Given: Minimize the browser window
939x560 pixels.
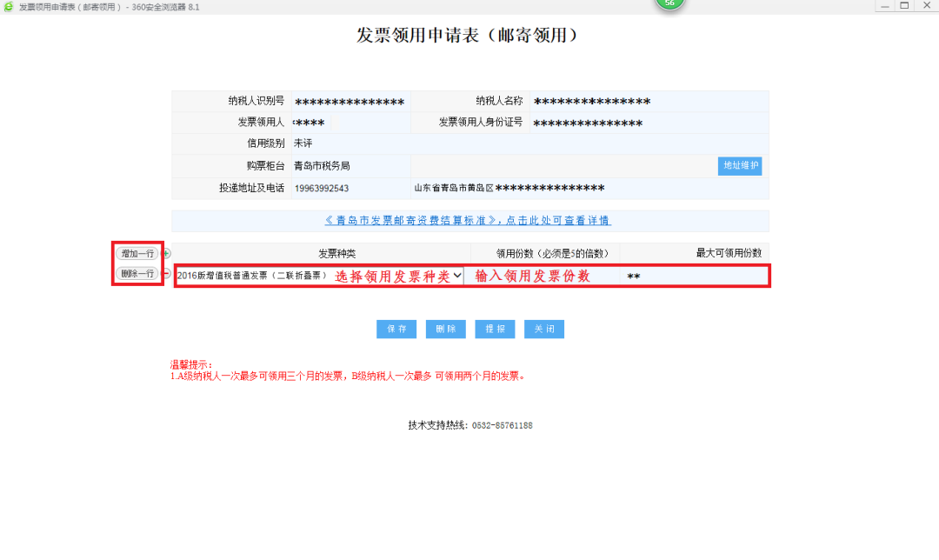Looking at the screenshot, I should pyautogui.click(x=883, y=5).
